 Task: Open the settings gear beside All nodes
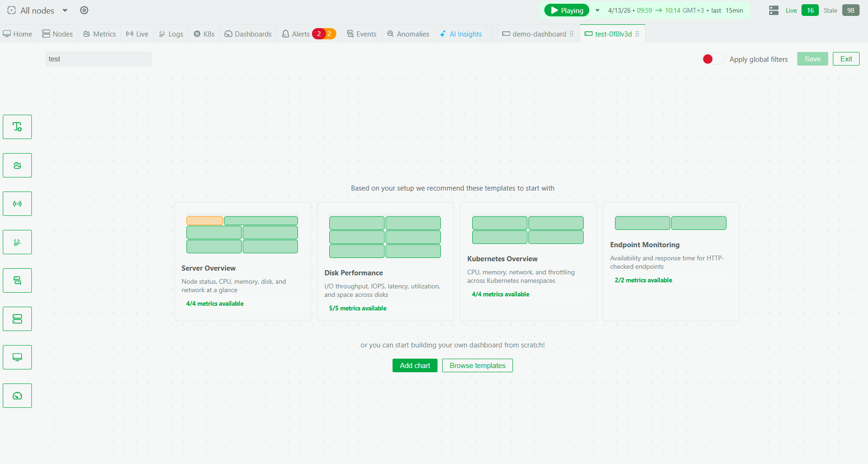(x=84, y=10)
